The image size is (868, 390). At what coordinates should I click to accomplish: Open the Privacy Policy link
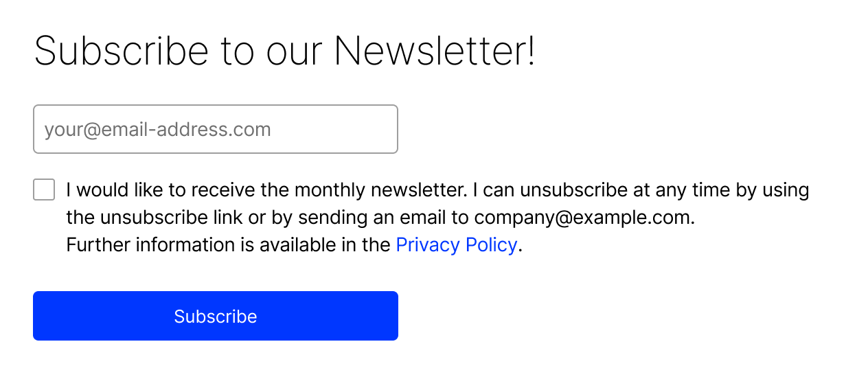pos(457,245)
